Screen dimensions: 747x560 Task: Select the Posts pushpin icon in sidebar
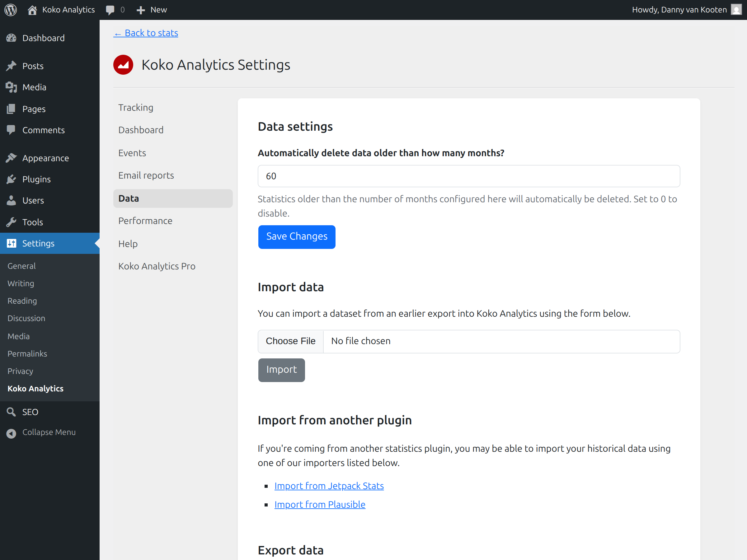point(12,65)
